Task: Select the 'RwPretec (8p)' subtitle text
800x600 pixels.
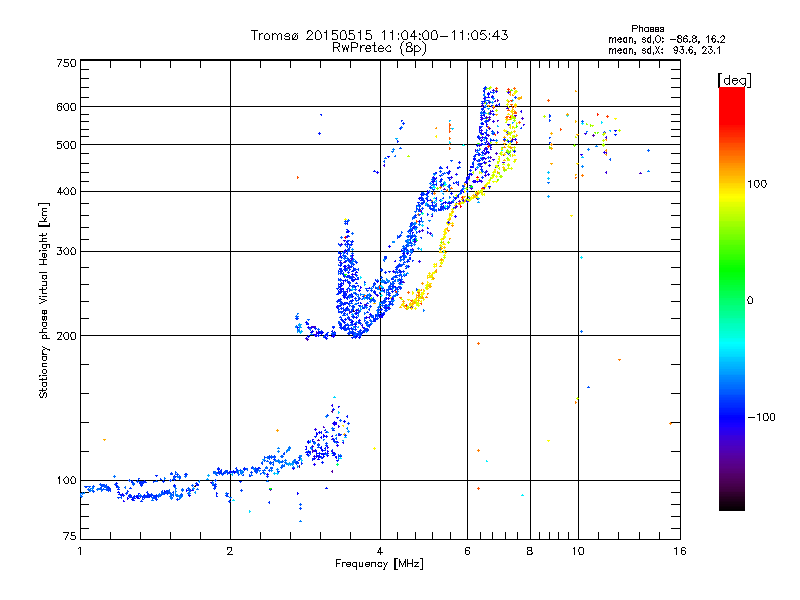Action: coord(379,48)
